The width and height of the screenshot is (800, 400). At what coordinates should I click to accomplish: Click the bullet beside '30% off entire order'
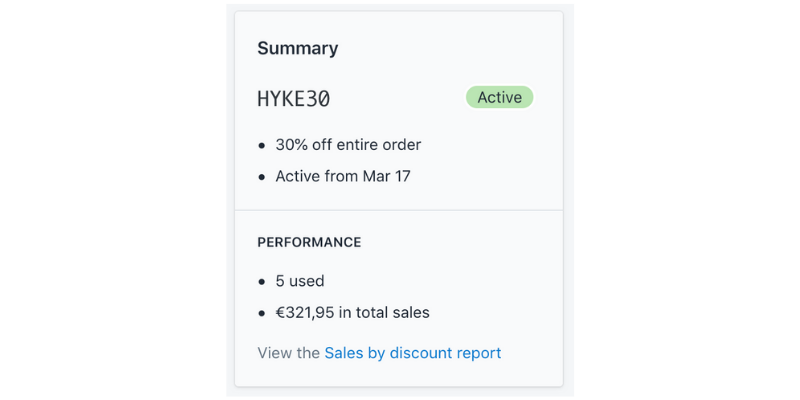click(x=262, y=146)
